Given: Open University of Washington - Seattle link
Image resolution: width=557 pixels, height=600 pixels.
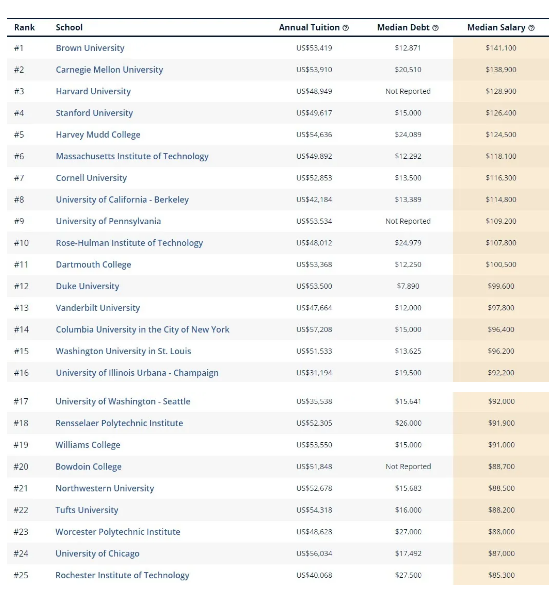Looking at the screenshot, I should coord(123,401).
